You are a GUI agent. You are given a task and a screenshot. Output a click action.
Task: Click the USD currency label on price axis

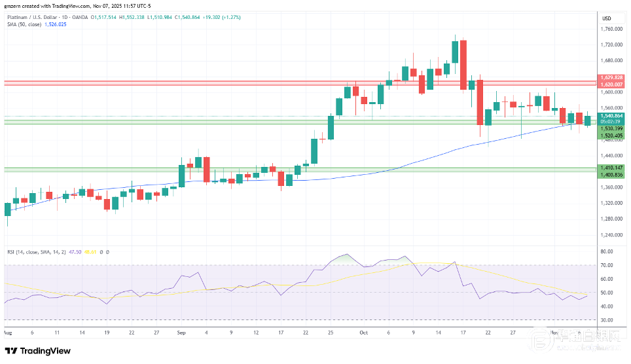[605, 18]
